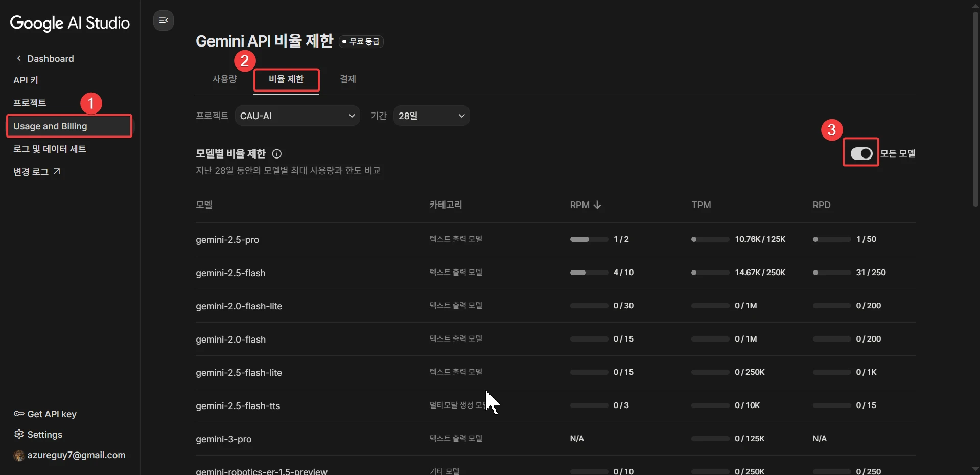The image size is (980, 475).
Task: Click the info icon beside 모델별 비율 제한
Action: click(x=277, y=154)
